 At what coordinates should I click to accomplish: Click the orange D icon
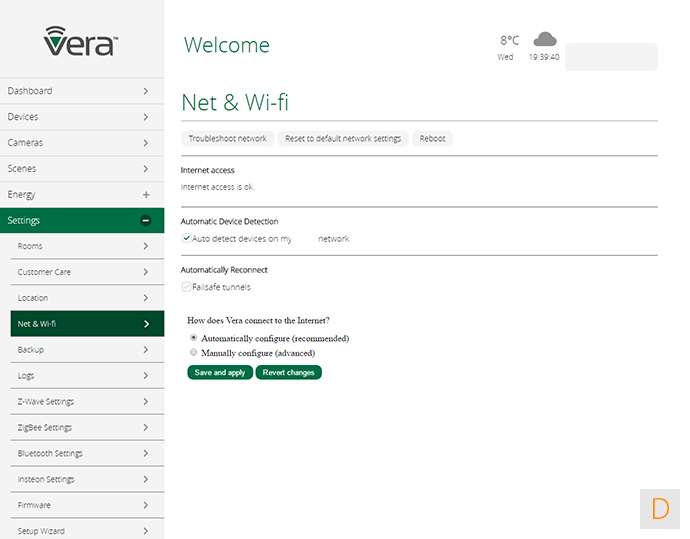660,508
